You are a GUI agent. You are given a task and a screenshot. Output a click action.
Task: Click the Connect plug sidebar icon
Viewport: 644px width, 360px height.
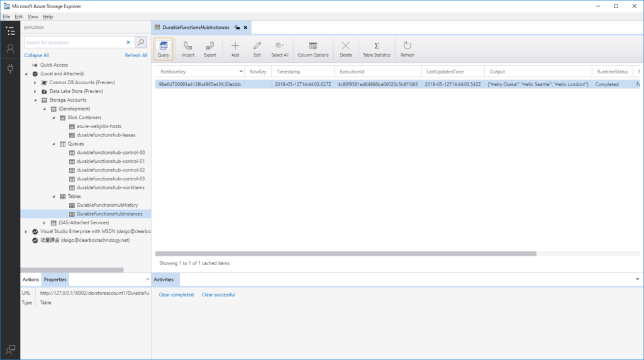[x=10, y=68]
